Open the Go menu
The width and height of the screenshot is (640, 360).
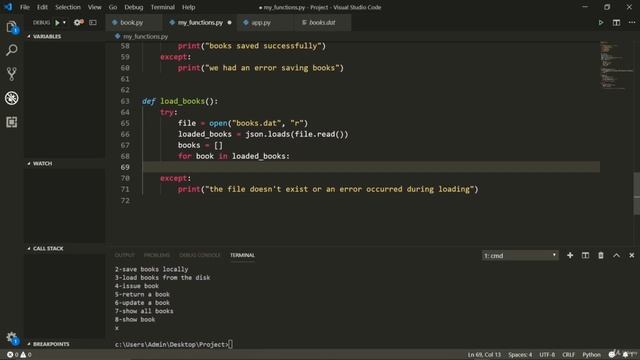coord(113,7)
